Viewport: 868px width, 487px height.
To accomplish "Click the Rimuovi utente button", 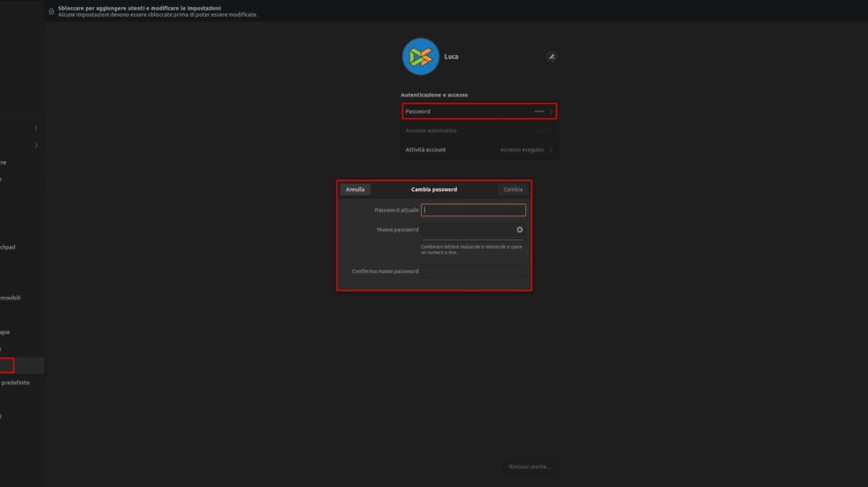I will (530, 467).
